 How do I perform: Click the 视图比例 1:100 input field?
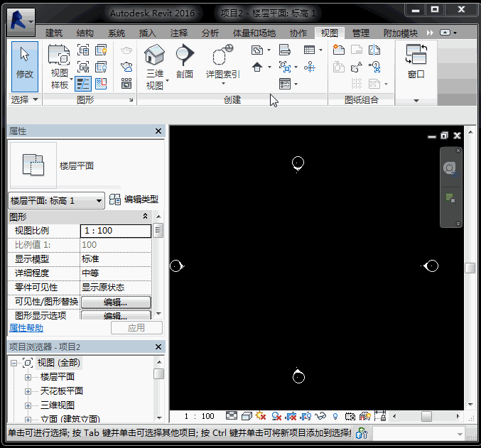(116, 231)
